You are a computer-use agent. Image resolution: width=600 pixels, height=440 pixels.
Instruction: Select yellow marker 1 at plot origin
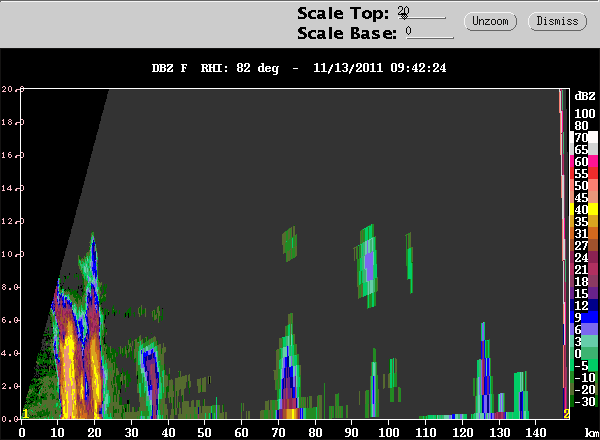[26, 414]
